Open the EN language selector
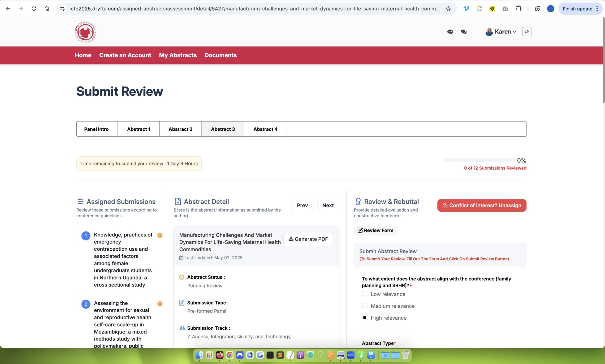The height and width of the screenshot is (364, 605). [527, 31]
